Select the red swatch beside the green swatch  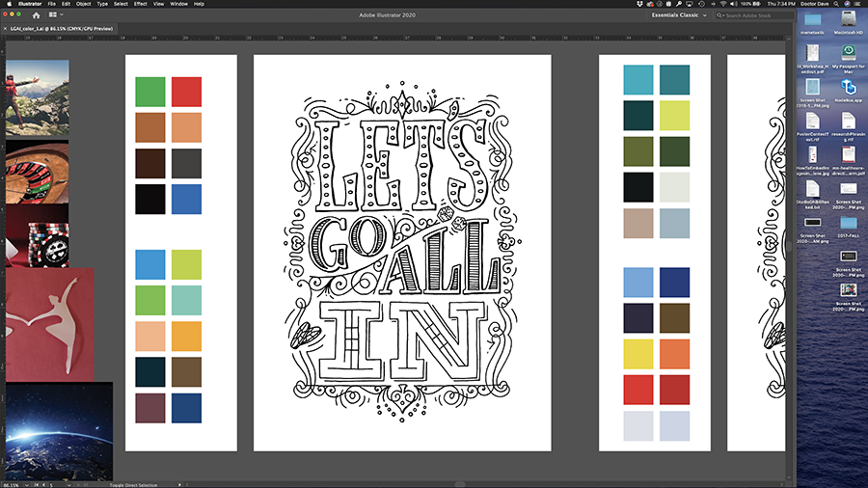186,92
